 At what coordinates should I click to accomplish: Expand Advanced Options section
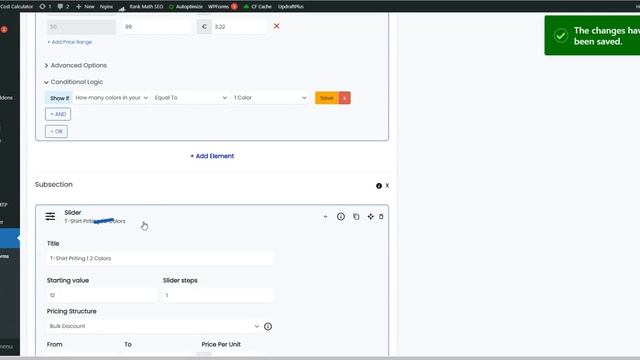click(x=76, y=65)
